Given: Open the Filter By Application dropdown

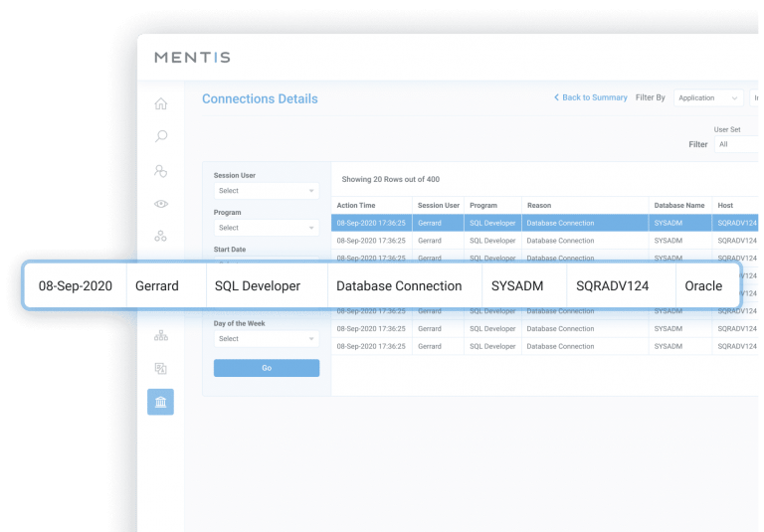Looking at the screenshot, I should click(708, 98).
